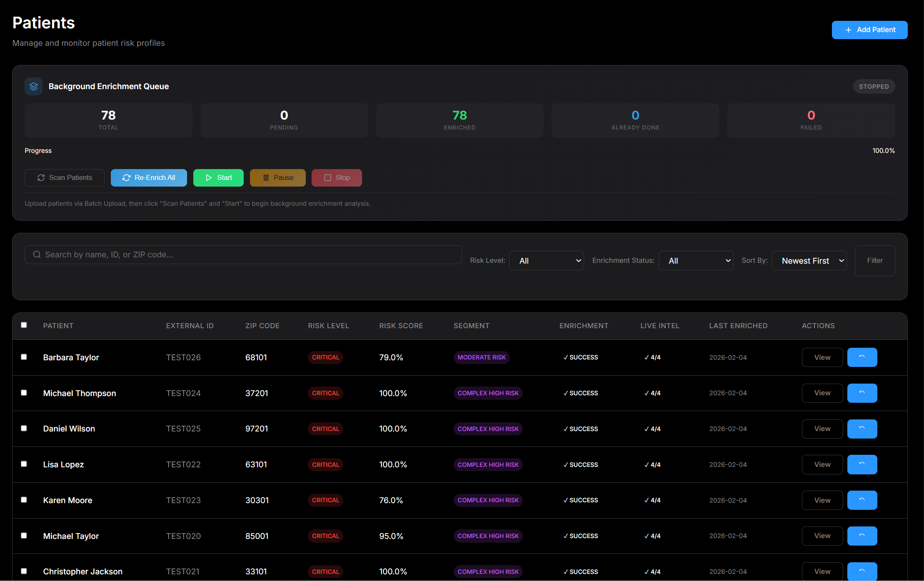This screenshot has width=924, height=581.
Task: Focus the patient search field
Action: (x=243, y=254)
